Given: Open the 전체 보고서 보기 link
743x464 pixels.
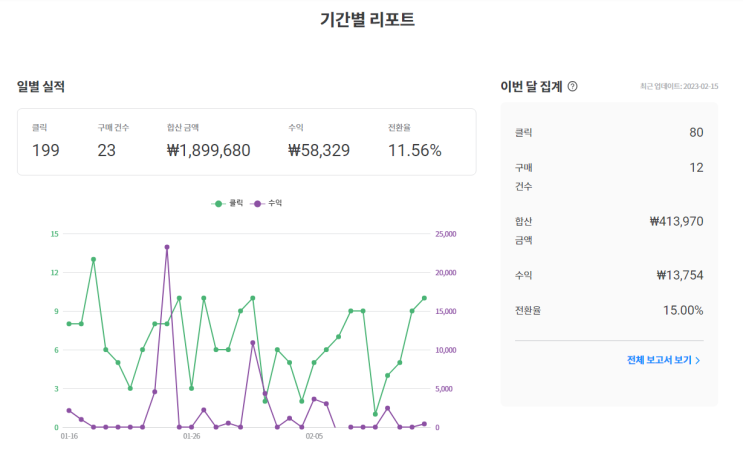Looking at the screenshot, I should [663, 360].
